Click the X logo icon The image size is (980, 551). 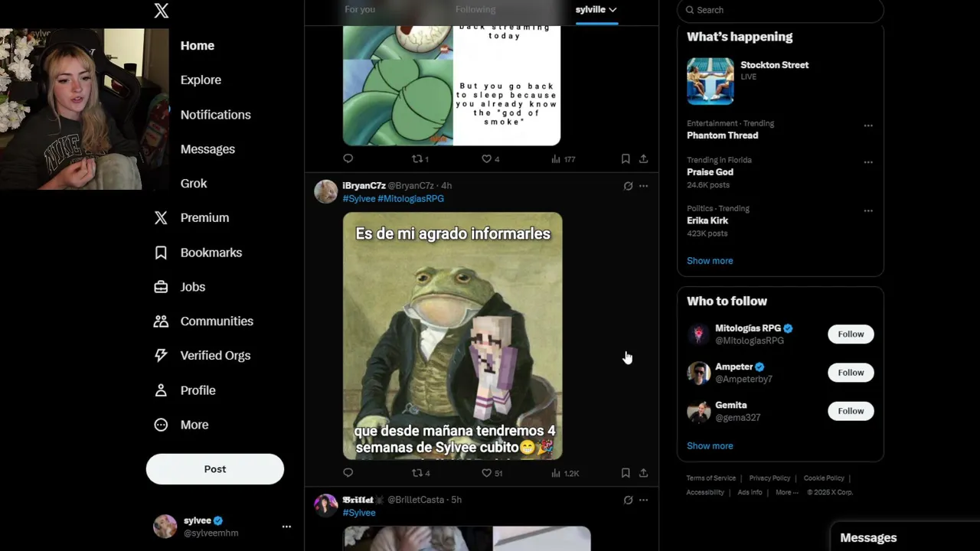(161, 11)
